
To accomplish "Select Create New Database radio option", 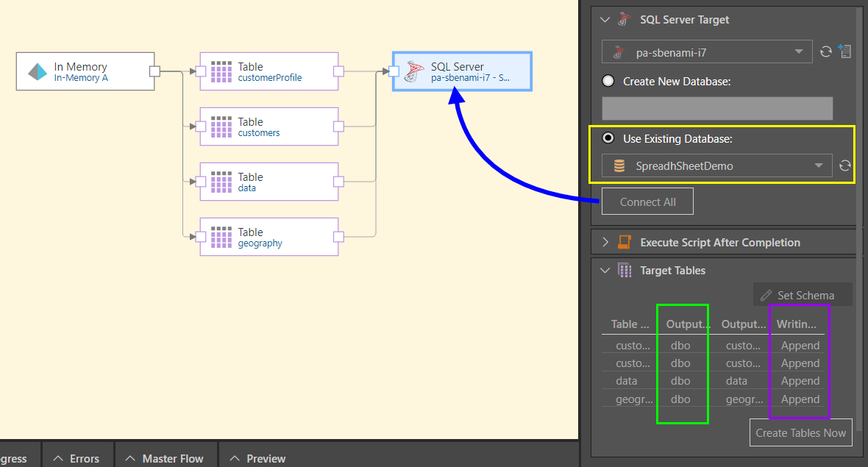I will click(608, 81).
